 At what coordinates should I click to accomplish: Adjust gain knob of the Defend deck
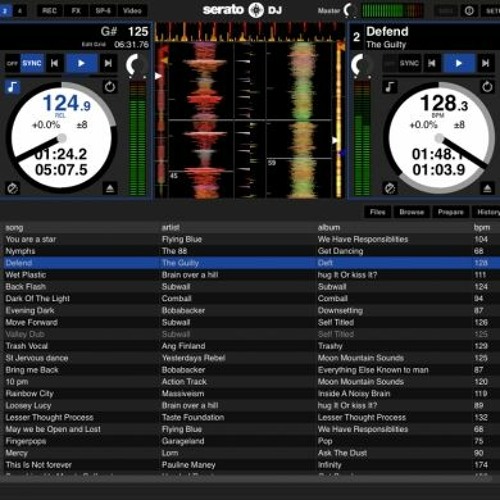361,66
